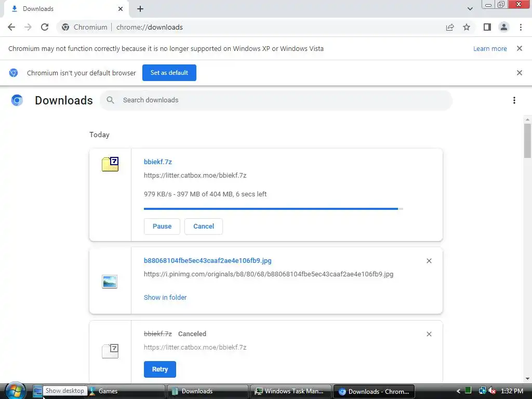This screenshot has width=532, height=399.
Task: Bookmark this page with the star icon
Action: tap(467, 27)
